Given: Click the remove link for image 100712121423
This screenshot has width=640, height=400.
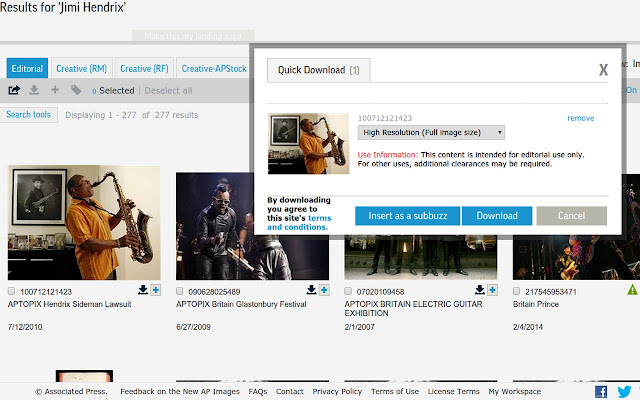Looking at the screenshot, I should pos(580,118).
